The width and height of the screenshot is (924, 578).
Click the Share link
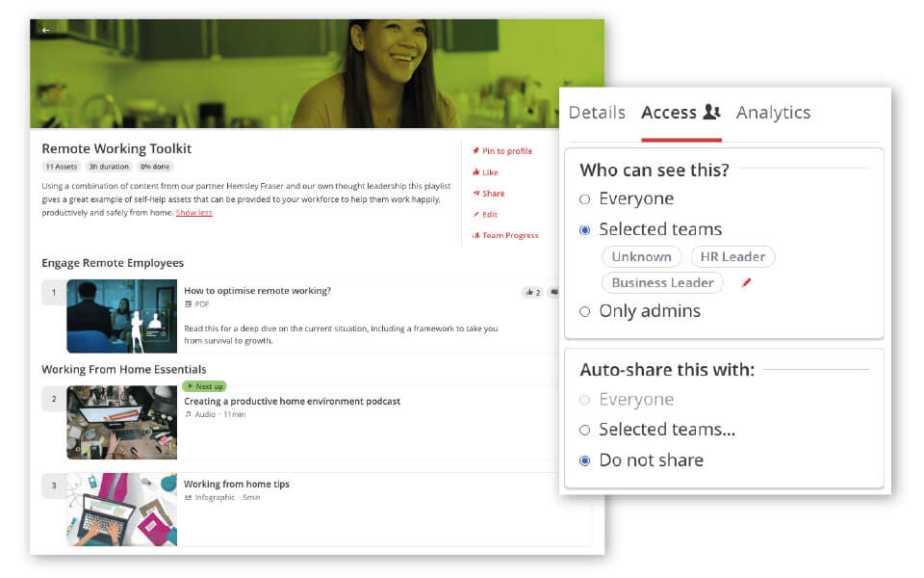coord(493,194)
